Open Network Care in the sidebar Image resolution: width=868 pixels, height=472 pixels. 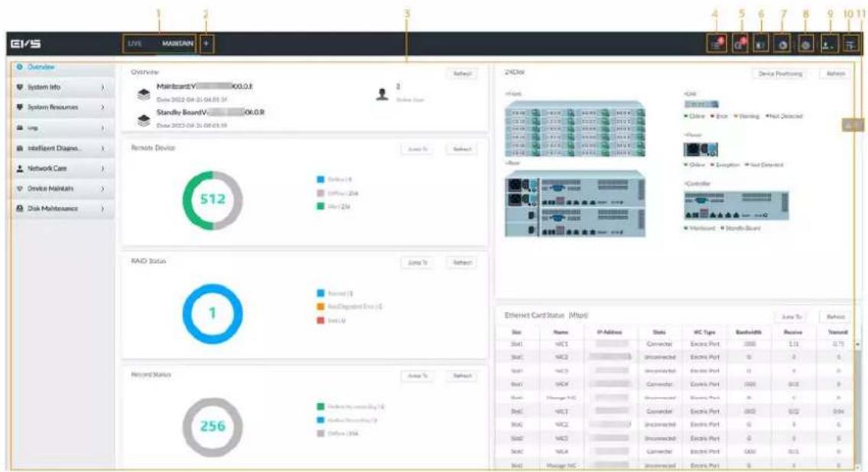point(62,168)
